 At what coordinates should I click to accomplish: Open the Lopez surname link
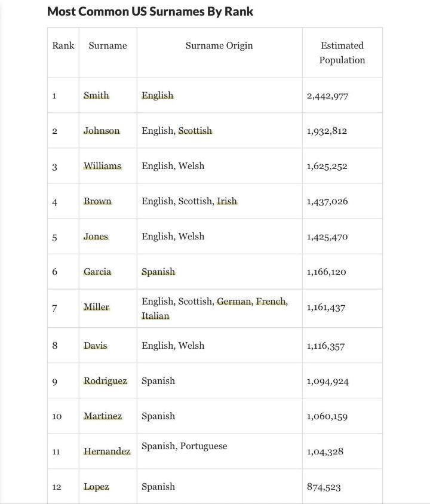pyautogui.click(x=96, y=487)
